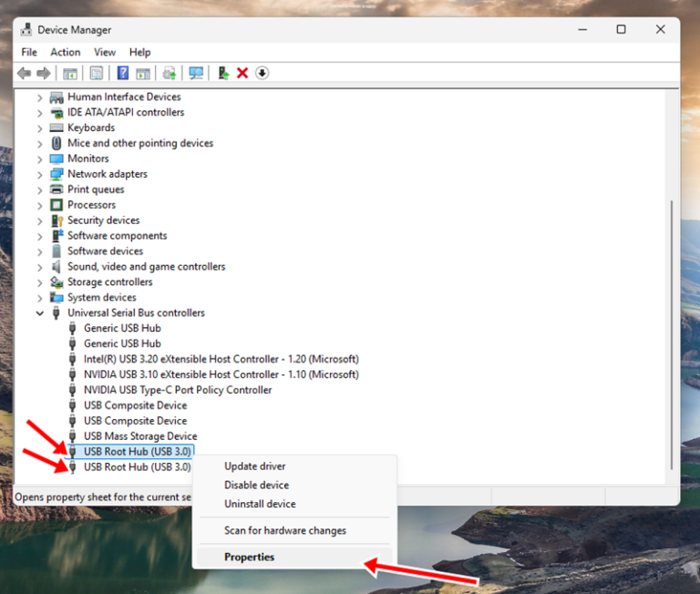Select the last USB Root Hub (USB 3.0) entry
700x594 pixels.
tap(137, 466)
